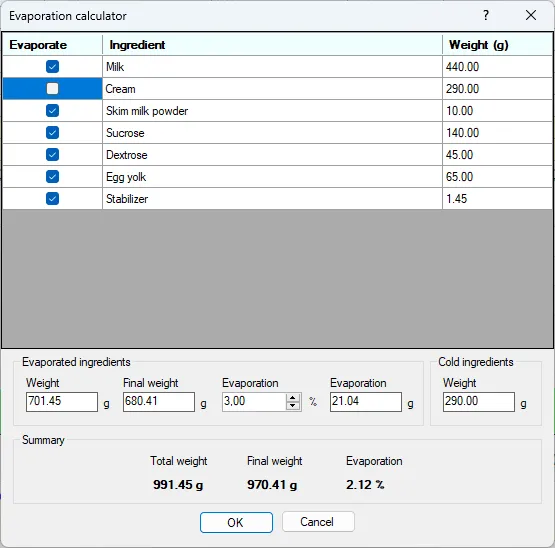Viewport: 555px width, 548px height.
Task: Check the Cream evaporate checkbox
Action: pyautogui.click(x=52, y=89)
